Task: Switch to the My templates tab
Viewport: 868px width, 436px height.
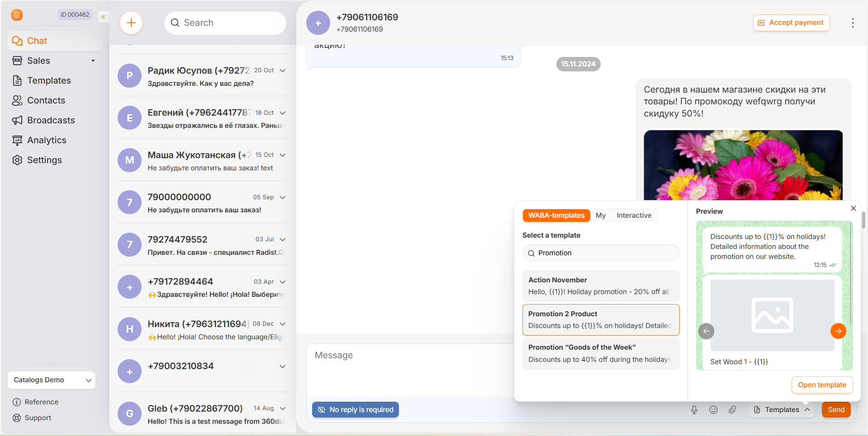Action: tap(600, 216)
